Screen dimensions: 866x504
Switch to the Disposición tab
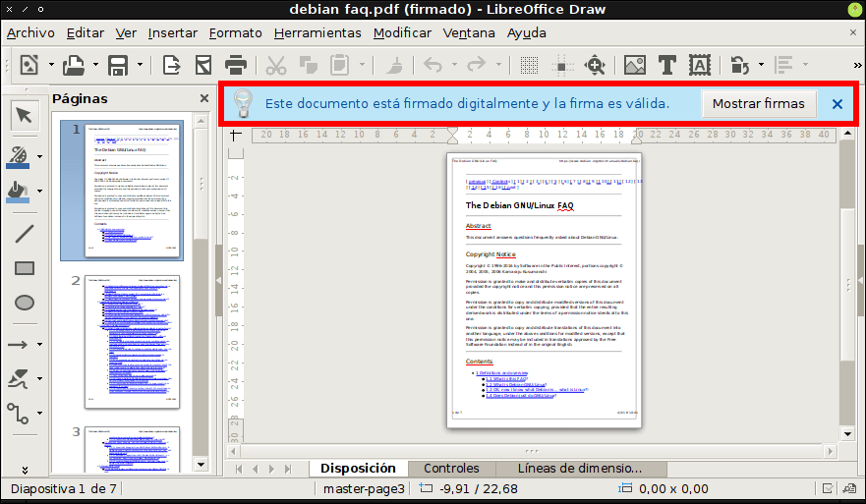tap(358, 468)
